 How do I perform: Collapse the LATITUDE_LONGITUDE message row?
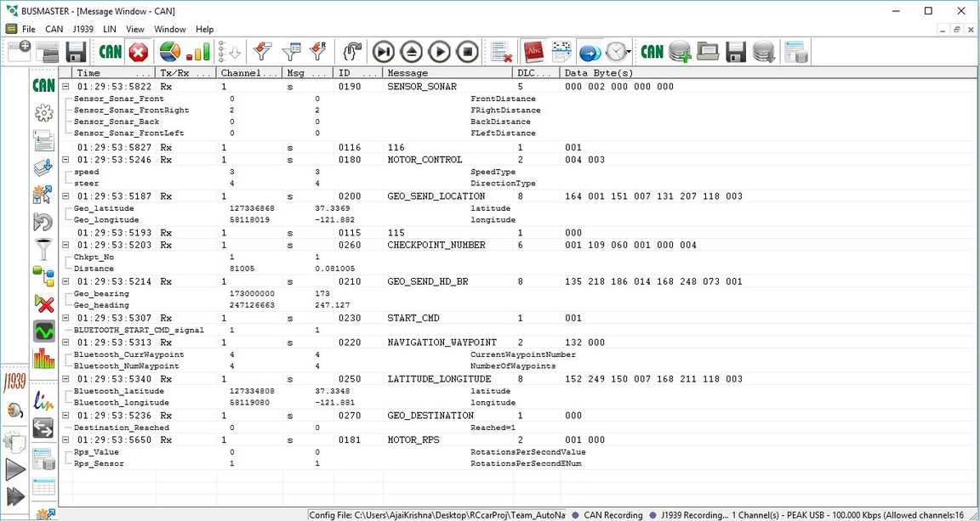pyautogui.click(x=66, y=378)
